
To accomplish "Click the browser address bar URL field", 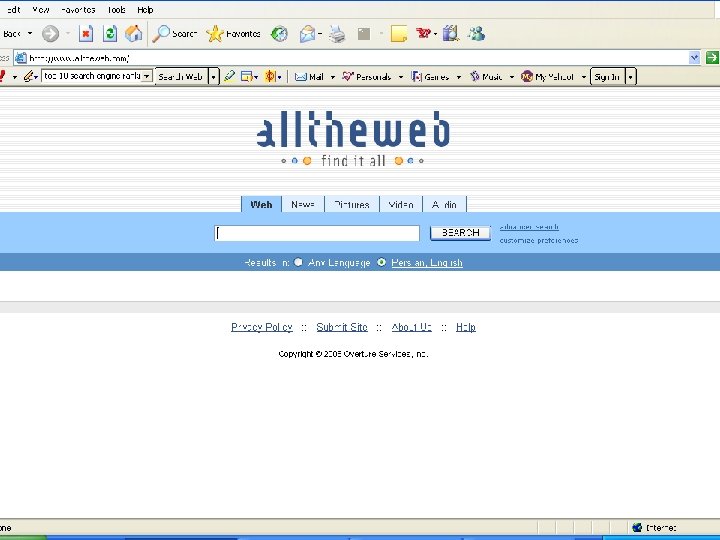I will [x=357, y=58].
